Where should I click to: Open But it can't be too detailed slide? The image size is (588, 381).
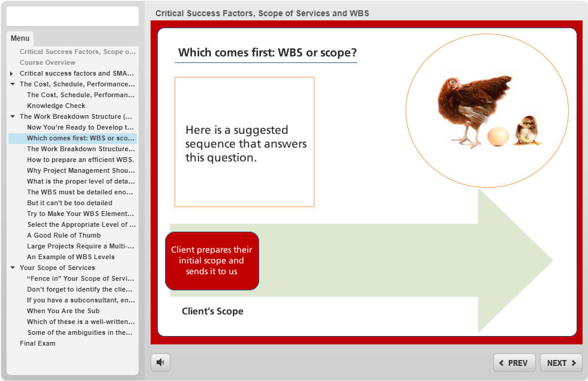[70, 203]
